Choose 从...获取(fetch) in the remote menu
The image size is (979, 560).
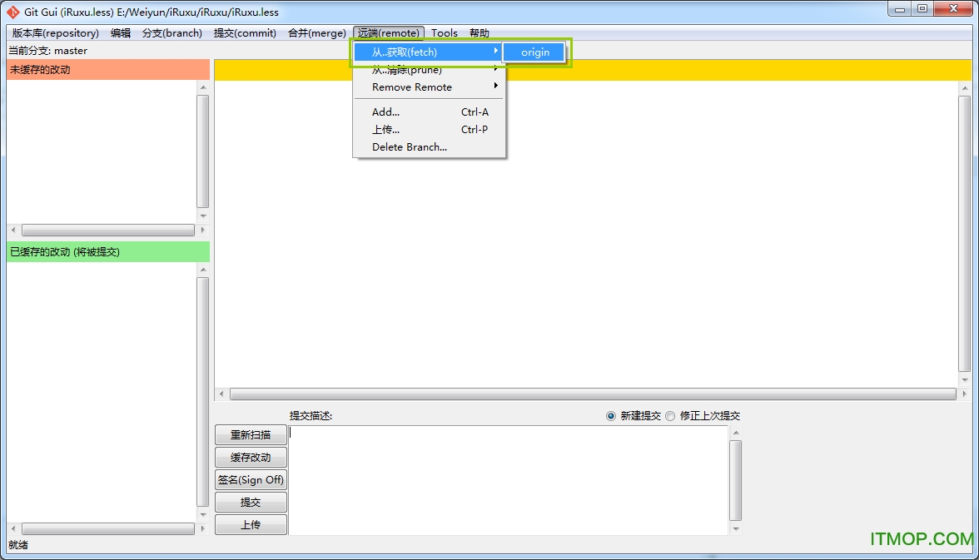[408, 52]
